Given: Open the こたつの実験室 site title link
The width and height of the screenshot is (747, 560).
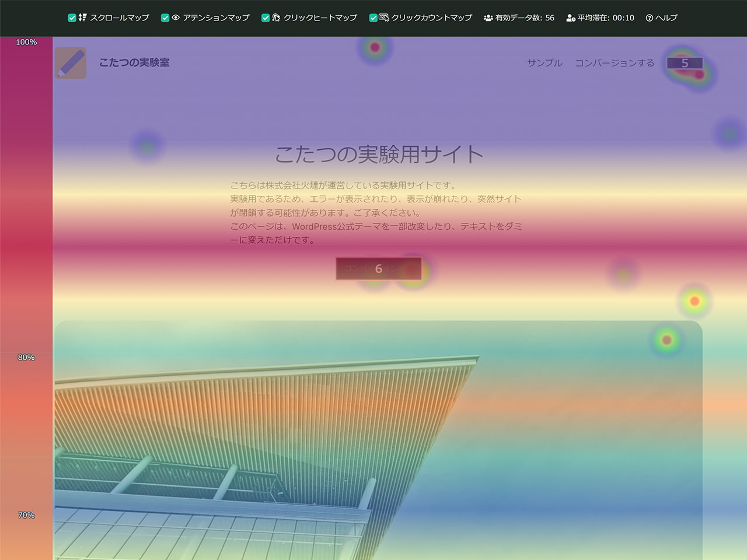Looking at the screenshot, I should (x=134, y=62).
